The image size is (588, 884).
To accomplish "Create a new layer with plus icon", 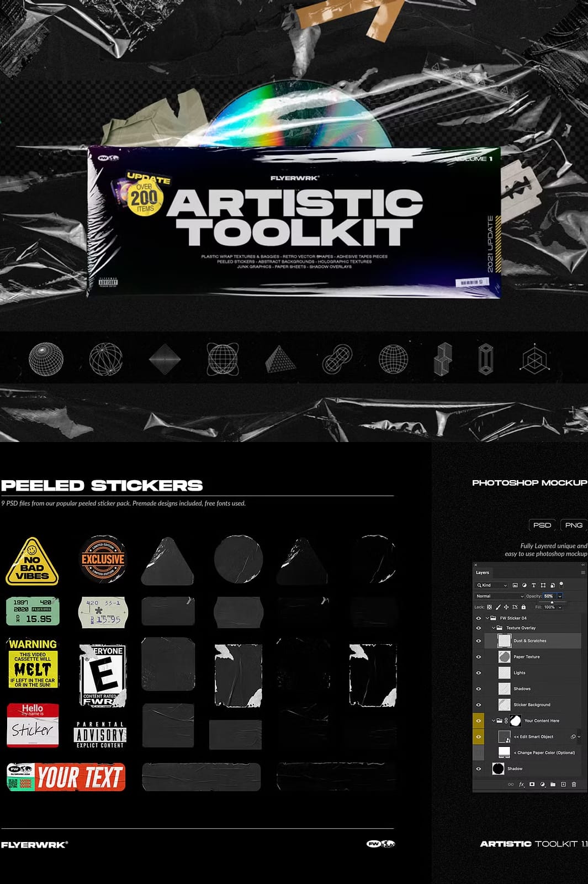I will pyautogui.click(x=563, y=785).
